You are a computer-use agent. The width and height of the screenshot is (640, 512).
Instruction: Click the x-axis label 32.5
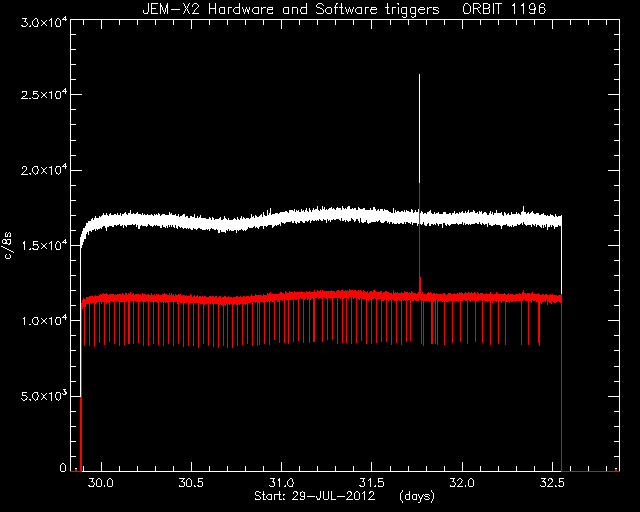[552, 483]
